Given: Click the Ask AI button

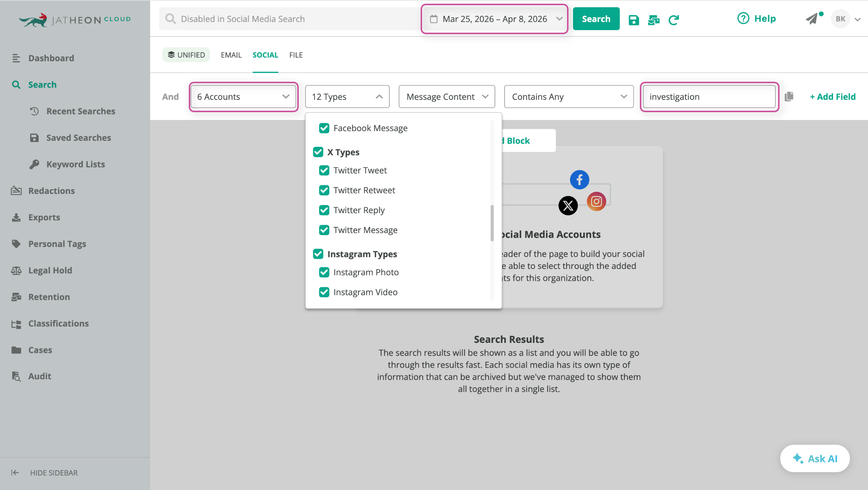Looking at the screenshot, I should (815, 458).
